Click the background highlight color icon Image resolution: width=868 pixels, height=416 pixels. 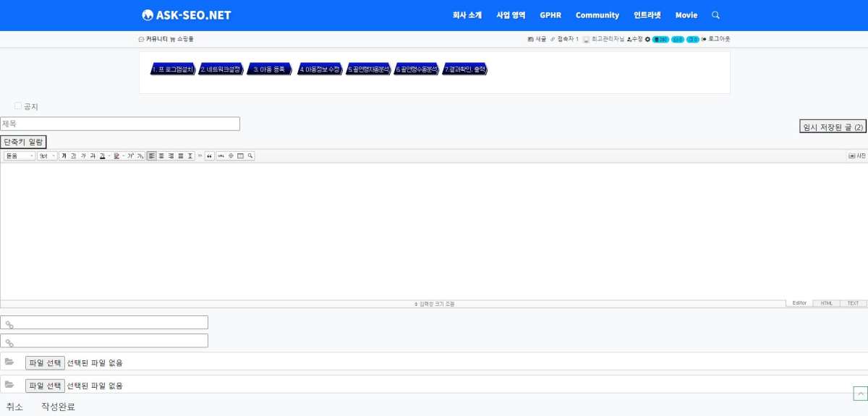pyautogui.click(x=116, y=156)
